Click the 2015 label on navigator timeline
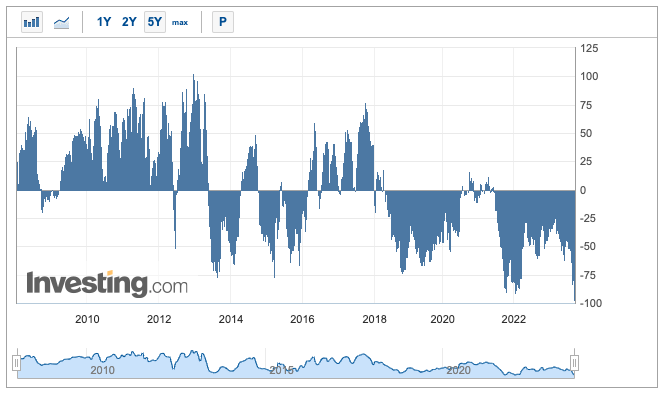 [x=281, y=370]
